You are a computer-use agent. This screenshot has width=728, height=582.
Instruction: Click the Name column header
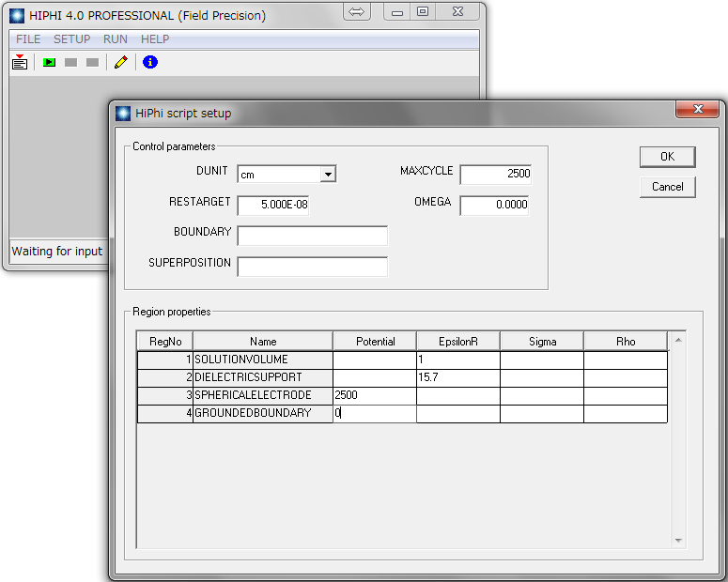pyautogui.click(x=263, y=342)
